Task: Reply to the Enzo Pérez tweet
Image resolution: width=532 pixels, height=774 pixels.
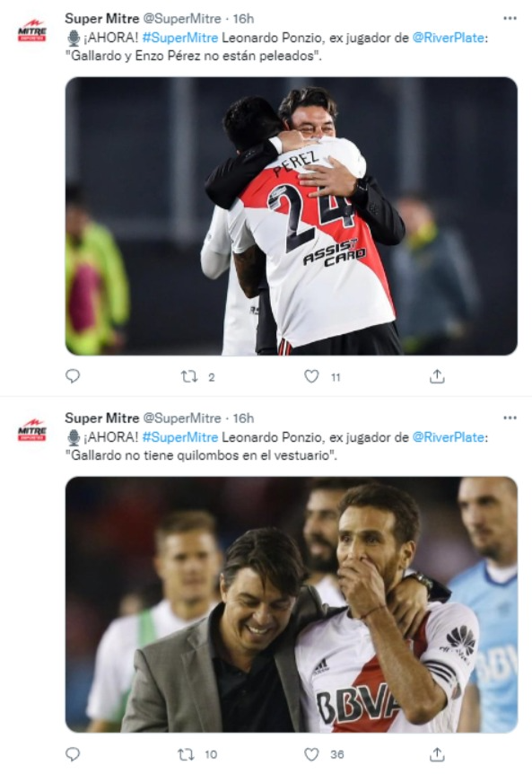Action: click(73, 376)
